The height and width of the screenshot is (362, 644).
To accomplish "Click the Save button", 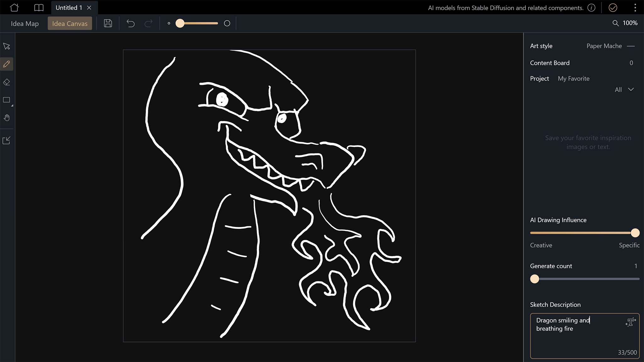I will coord(108,23).
